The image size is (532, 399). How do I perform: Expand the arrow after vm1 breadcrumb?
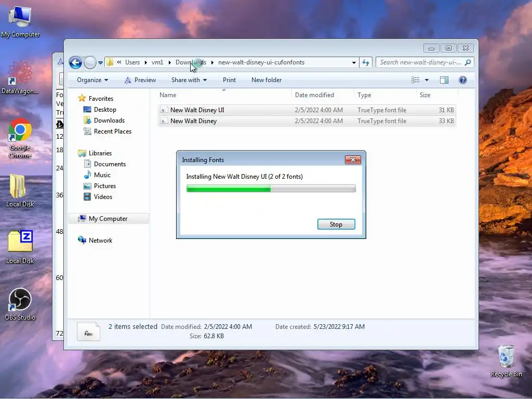(x=170, y=62)
